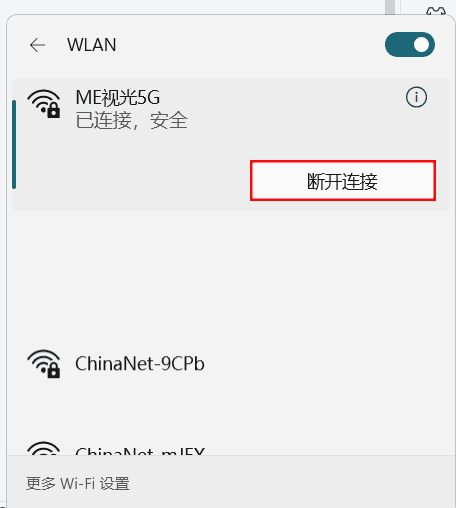Click the ChinaNet-9CPb Wi-Fi signal icon

pyautogui.click(x=44, y=364)
